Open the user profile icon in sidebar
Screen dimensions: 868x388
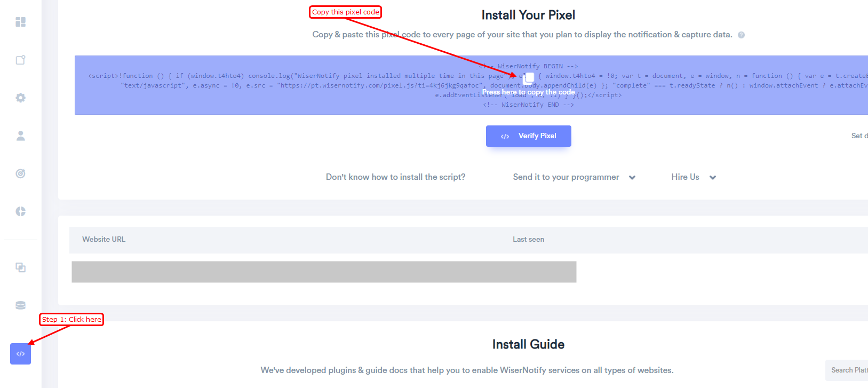point(20,136)
